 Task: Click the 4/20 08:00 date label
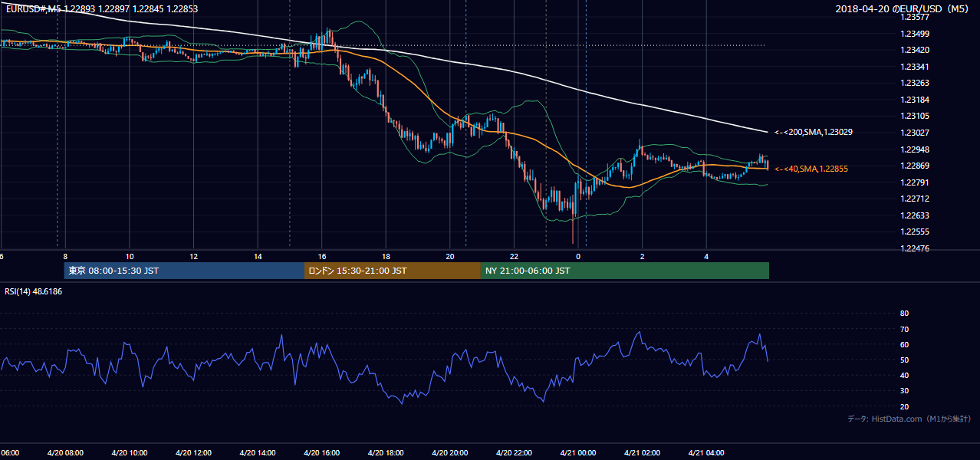pos(65,453)
